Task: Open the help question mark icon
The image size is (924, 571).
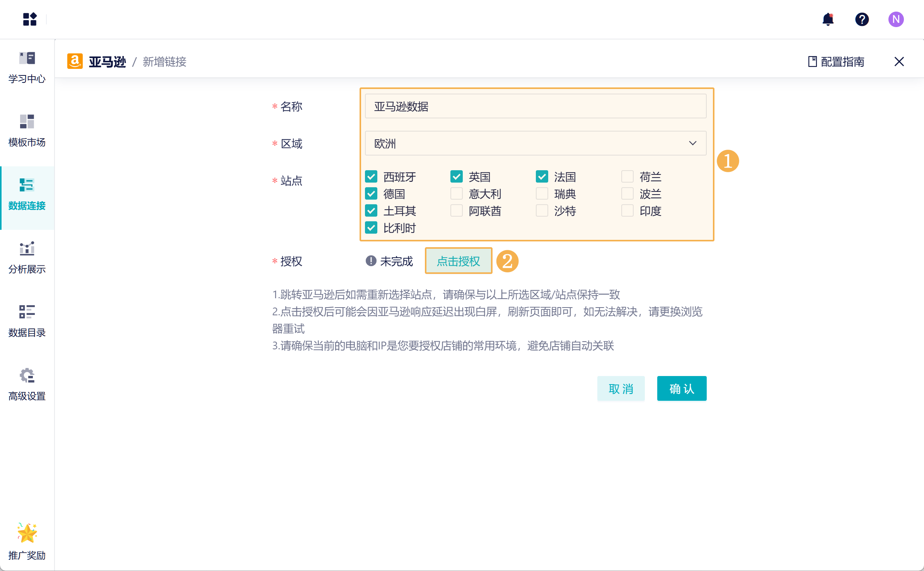Action: [862, 19]
